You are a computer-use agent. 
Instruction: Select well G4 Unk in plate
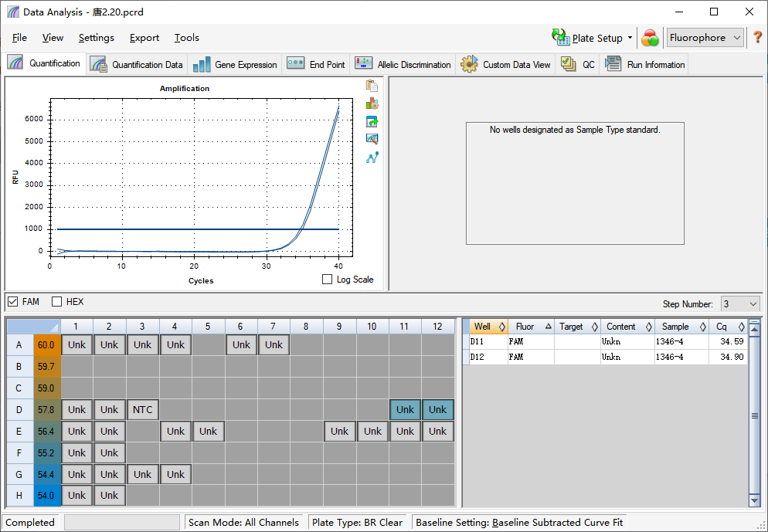coord(175,474)
